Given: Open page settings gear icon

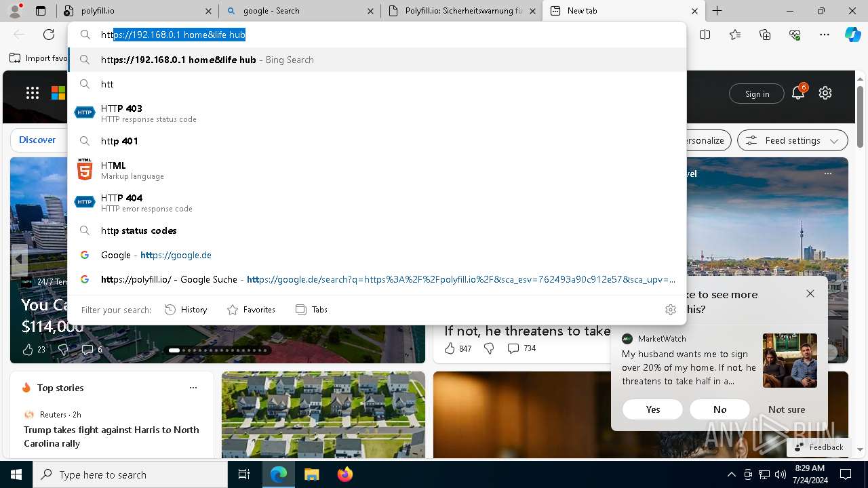Looking at the screenshot, I should pos(825,94).
